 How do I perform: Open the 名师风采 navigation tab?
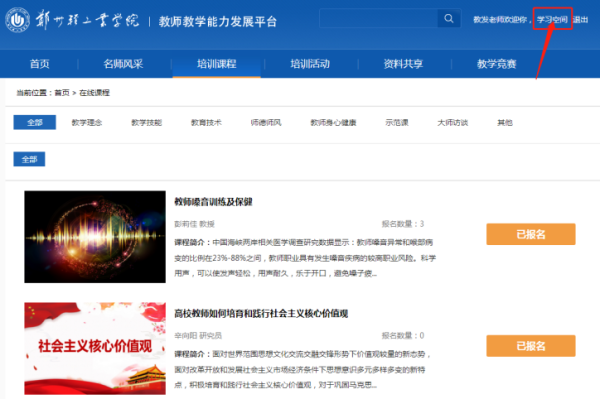123,64
